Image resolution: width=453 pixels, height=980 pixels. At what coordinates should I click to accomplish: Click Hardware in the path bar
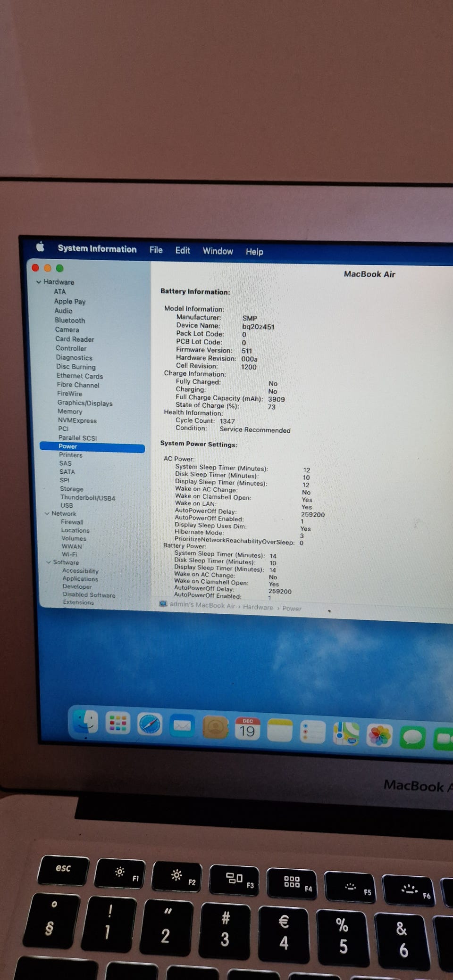(x=258, y=607)
